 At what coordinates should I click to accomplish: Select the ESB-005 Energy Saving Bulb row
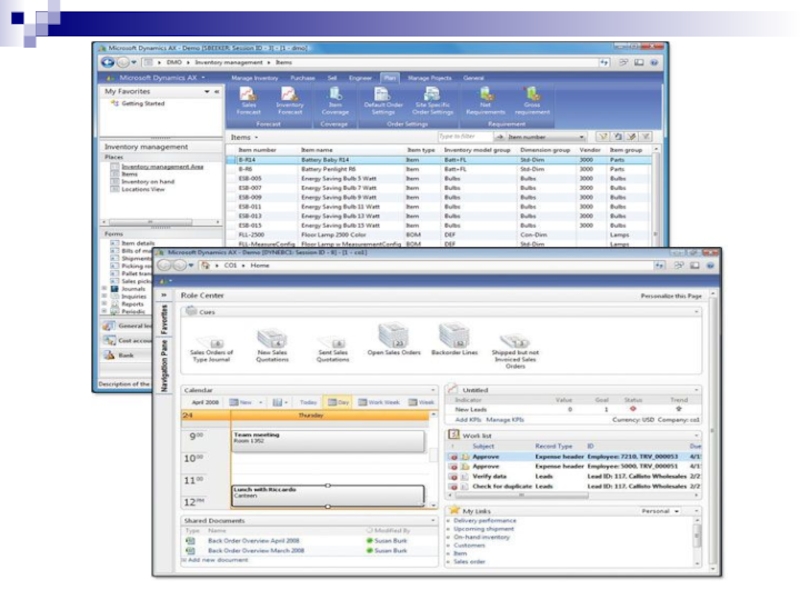click(x=439, y=179)
